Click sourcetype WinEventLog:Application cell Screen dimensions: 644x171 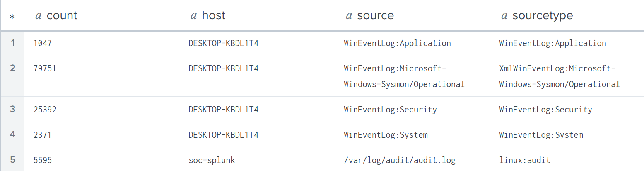(552, 43)
